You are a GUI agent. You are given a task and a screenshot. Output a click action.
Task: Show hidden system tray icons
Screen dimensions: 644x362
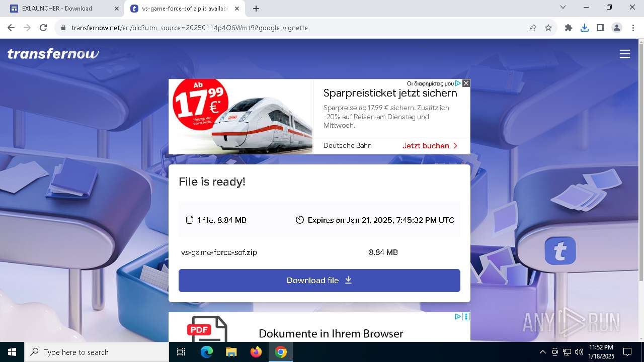pyautogui.click(x=542, y=352)
